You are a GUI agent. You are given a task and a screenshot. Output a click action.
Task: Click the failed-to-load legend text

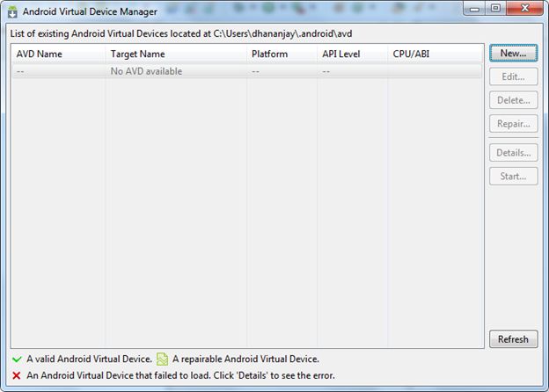[180, 375]
